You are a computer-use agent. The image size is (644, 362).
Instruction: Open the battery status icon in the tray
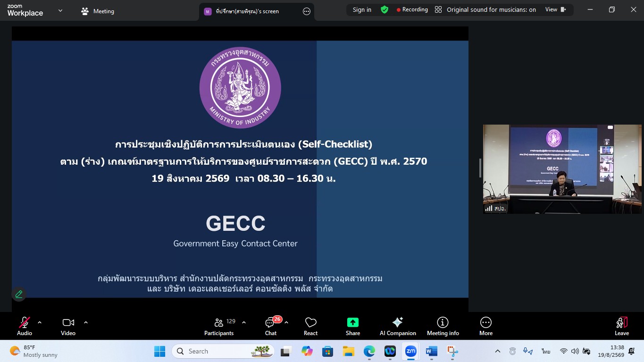tap(586, 351)
